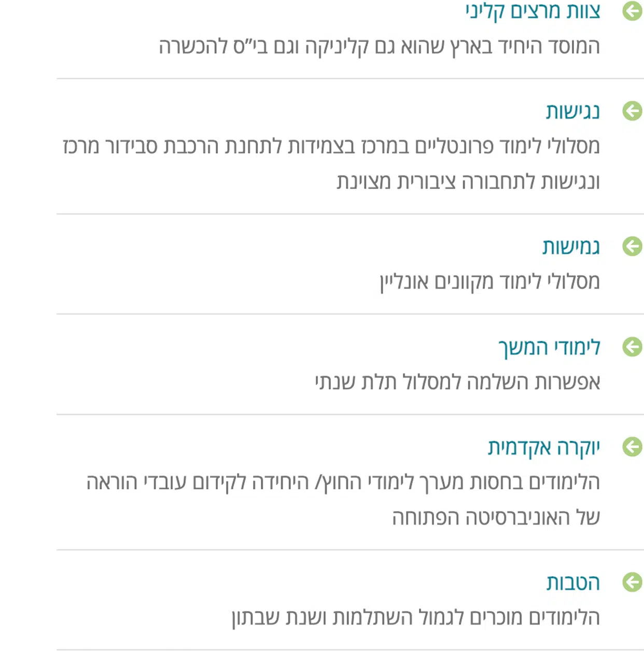Hit the green arrow next to לימודי המשך
The width and height of the screenshot is (644, 652).
tap(632, 347)
